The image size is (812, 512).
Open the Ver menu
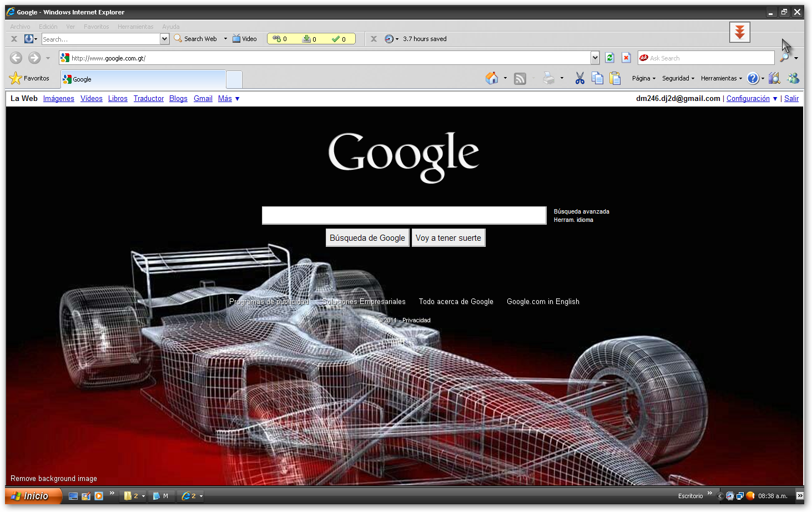pyautogui.click(x=70, y=27)
